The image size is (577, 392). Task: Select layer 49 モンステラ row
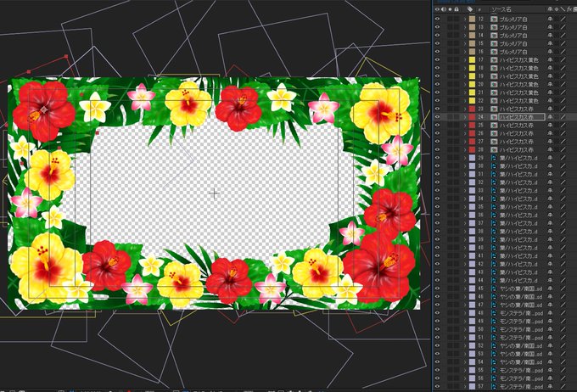coord(521,321)
